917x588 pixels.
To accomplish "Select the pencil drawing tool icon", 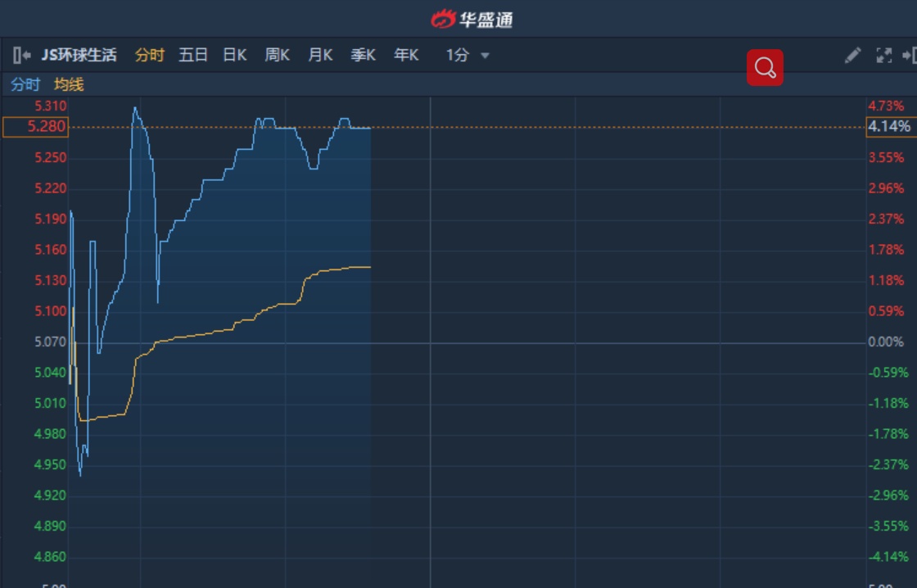I will [x=852, y=55].
